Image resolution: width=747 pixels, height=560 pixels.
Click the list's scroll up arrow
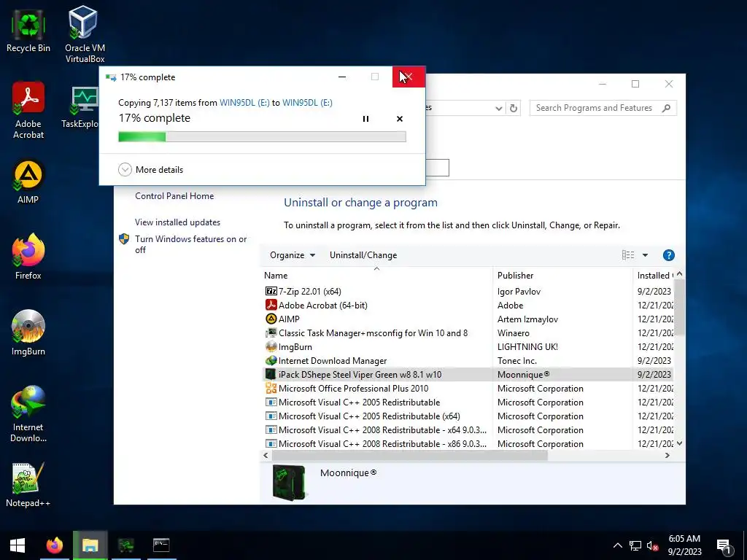click(680, 274)
